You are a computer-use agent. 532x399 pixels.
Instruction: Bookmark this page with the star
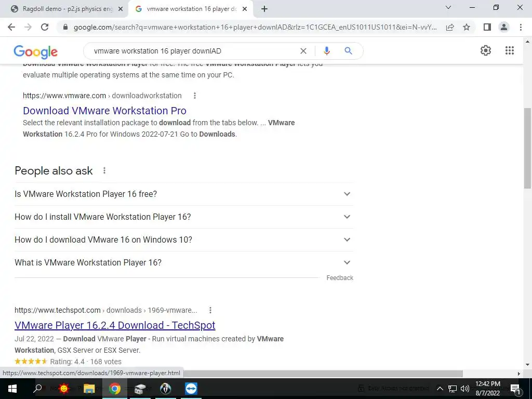click(467, 27)
